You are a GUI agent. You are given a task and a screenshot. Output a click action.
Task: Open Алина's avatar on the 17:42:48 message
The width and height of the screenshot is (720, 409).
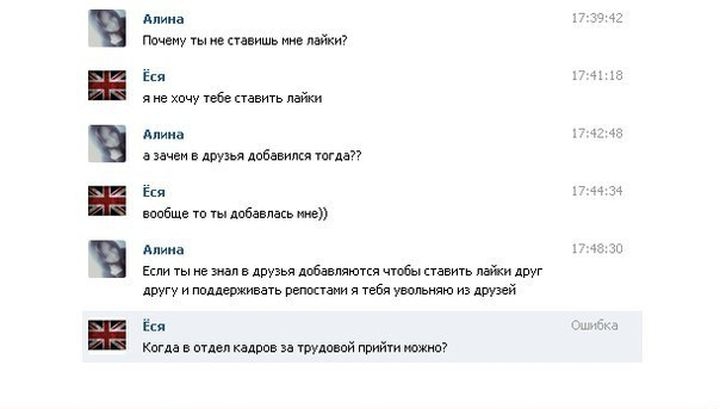(107, 143)
